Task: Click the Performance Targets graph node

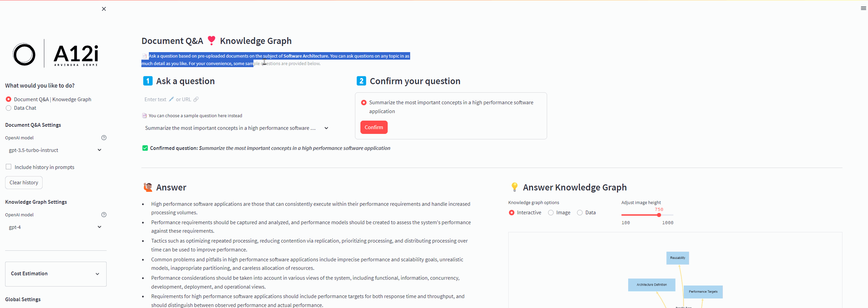Action: [703, 292]
